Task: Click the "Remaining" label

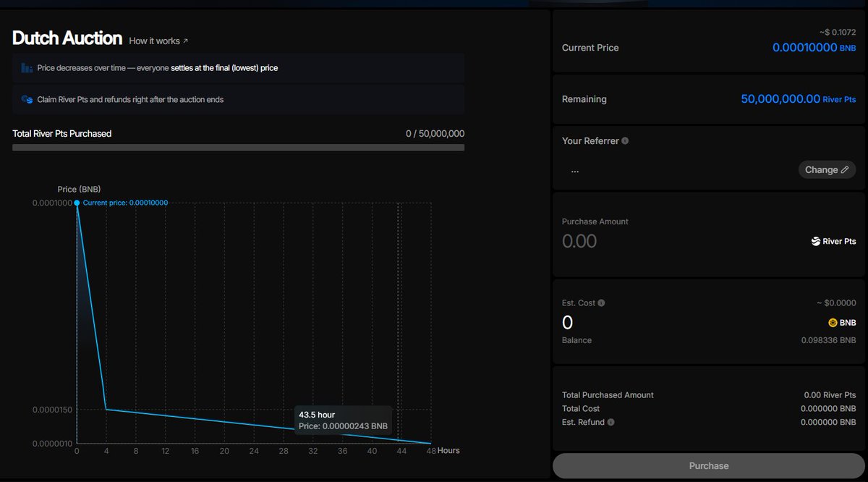Action: click(x=584, y=99)
